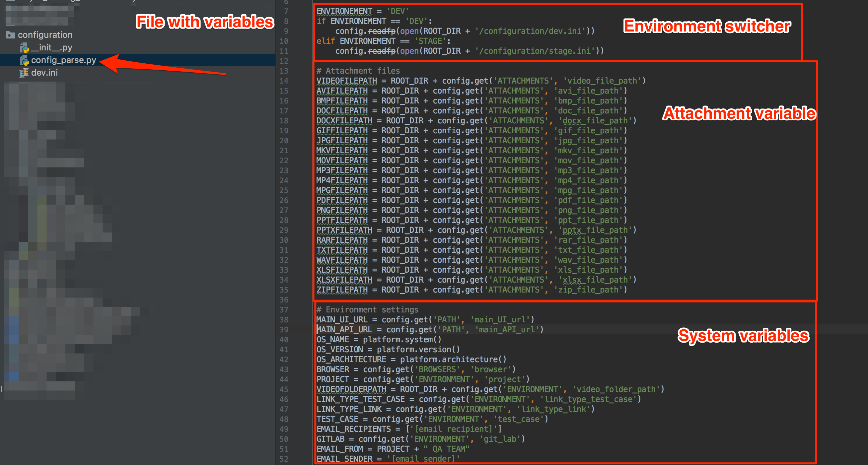Click the ini file icon beside dev.ini
This screenshot has height=465, width=868.
coord(24,73)
